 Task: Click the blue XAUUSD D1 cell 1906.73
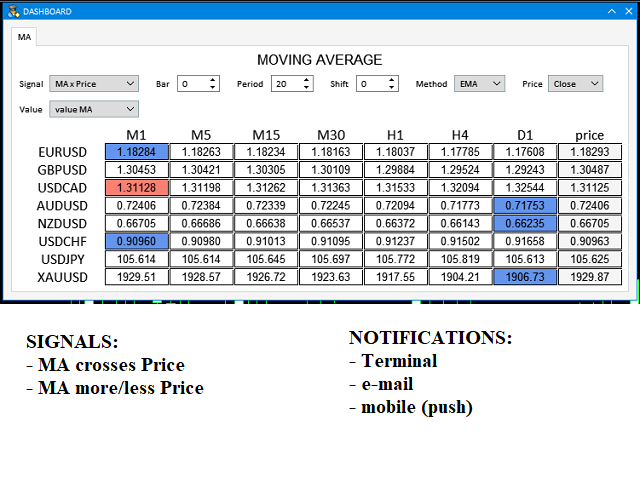tap(526, 276)
